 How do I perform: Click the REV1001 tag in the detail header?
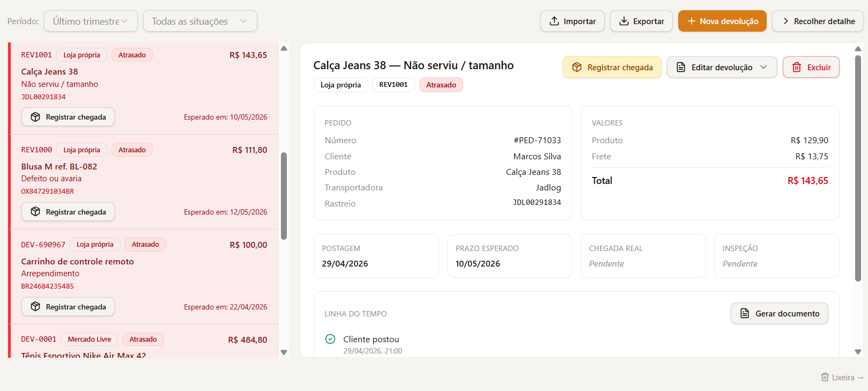coord(394,85)
